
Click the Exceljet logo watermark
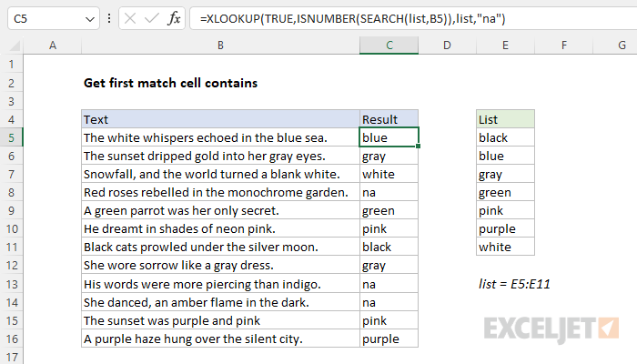[551, 329]
